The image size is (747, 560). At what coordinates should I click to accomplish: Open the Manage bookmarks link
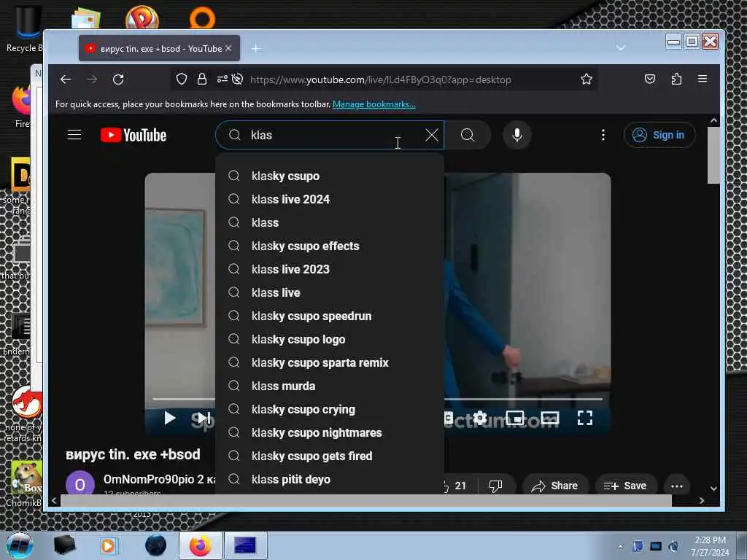[x=374, y=104]
